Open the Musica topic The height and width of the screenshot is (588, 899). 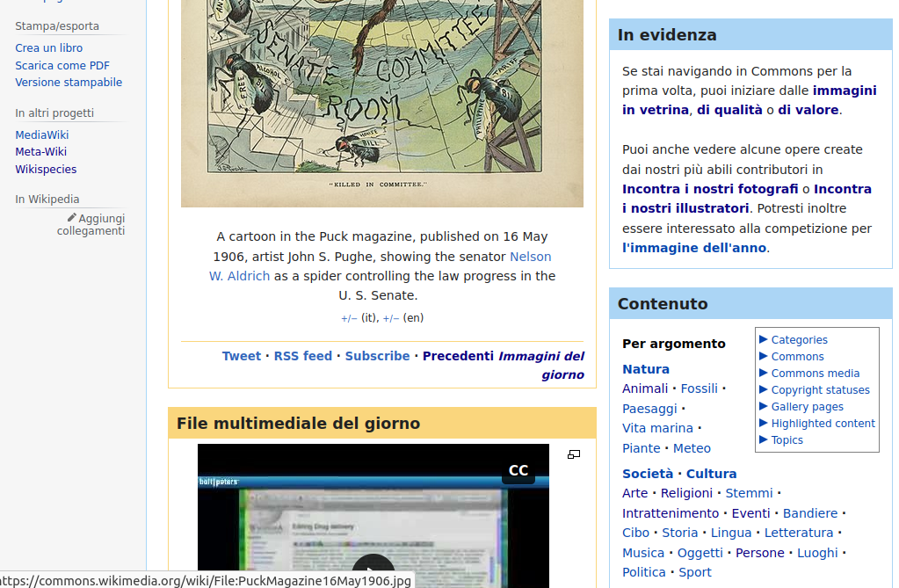click(x=642, y=553)
